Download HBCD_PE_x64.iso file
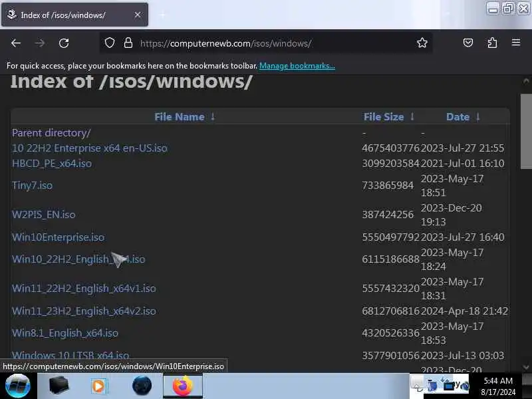Image resolution: width=532 pixels, height=399 pixels. [x=52, y=164]
